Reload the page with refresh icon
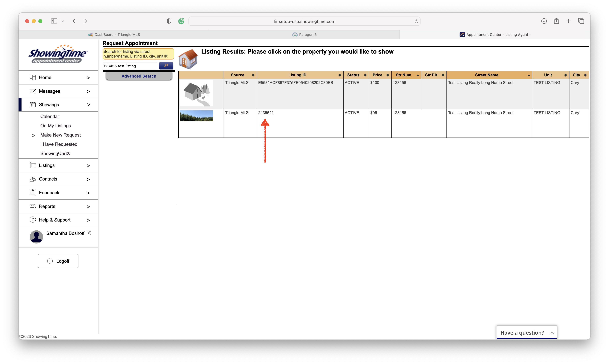The width and height of the screenshot is (609, 364). tap(416, 21)
